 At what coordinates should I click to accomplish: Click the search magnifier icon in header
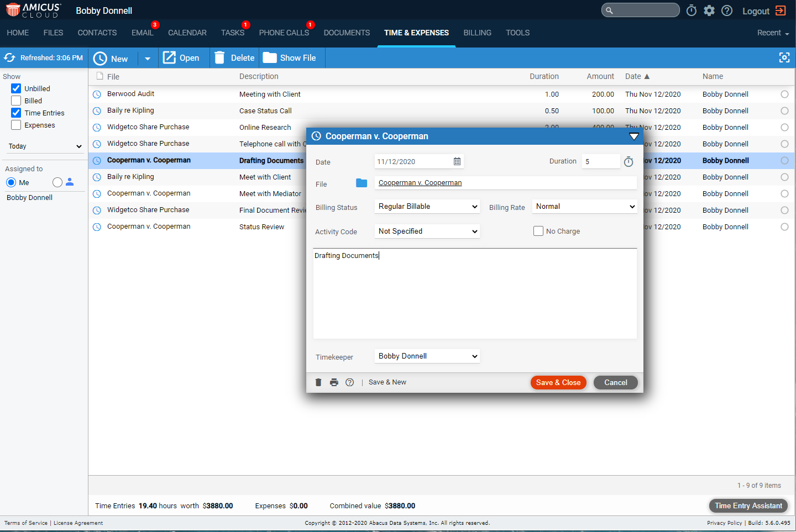click(609, 10)
